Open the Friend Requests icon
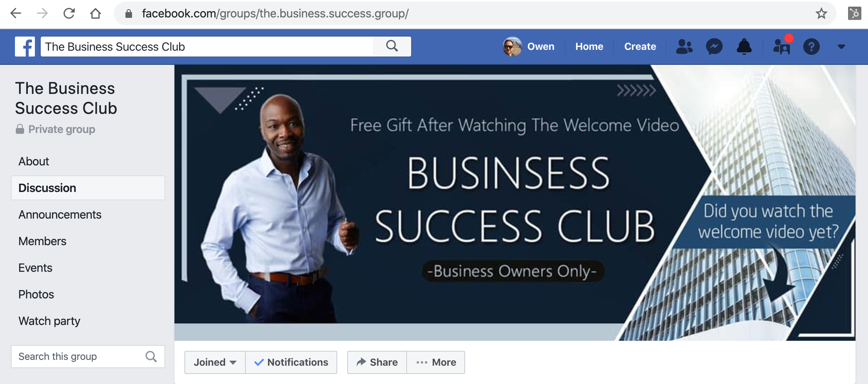Viewport: 868px width, 384px height. point(684,47)
